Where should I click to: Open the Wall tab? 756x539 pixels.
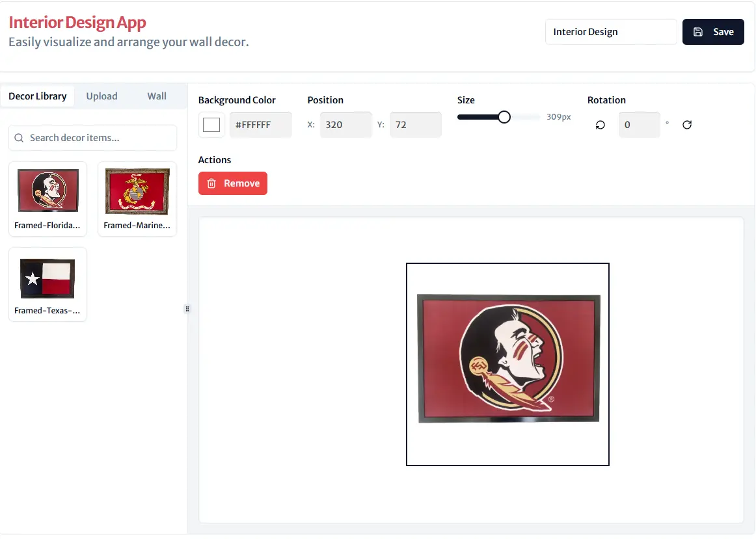(157, 96)
